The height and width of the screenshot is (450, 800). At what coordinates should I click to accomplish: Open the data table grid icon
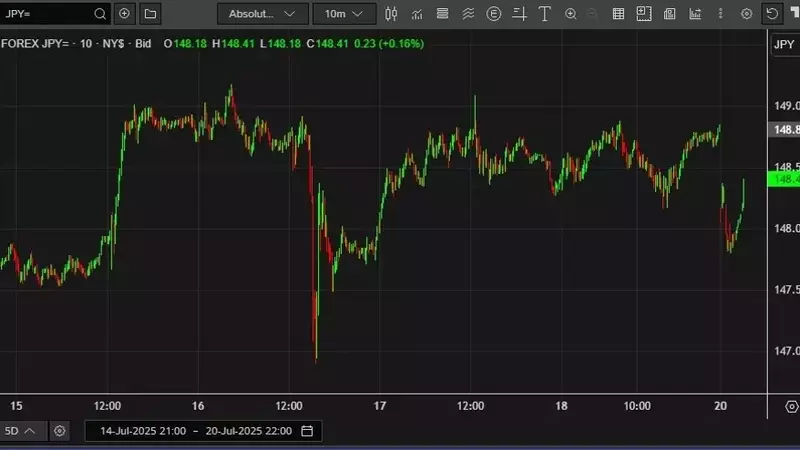(618, 14)
